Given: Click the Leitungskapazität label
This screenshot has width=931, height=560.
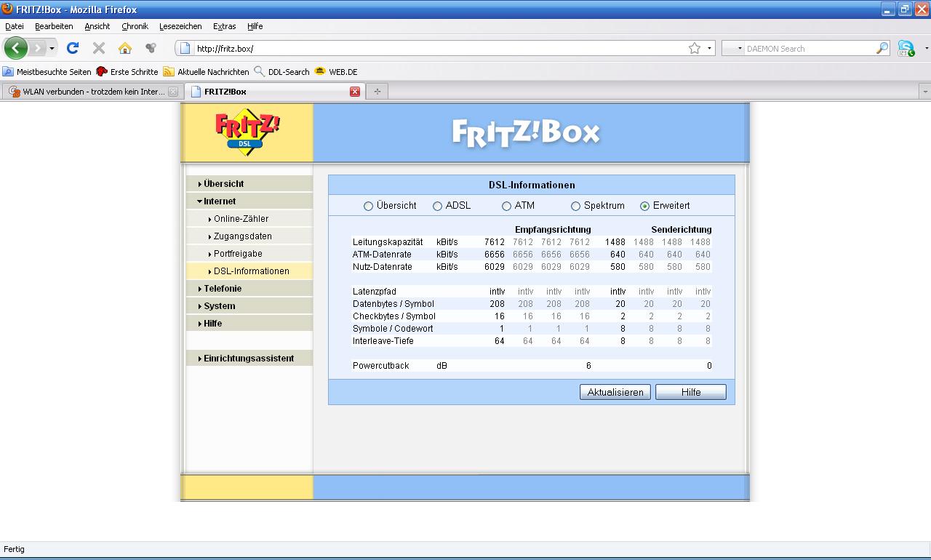Looking at the screenshot, I should click(x=388, y=242).
